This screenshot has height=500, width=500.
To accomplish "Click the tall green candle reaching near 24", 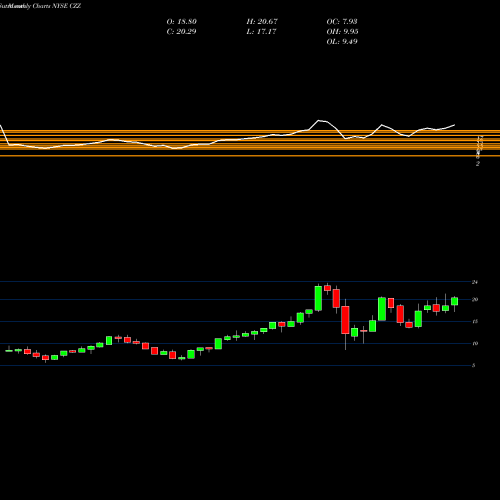I will [x=318, y=298].
